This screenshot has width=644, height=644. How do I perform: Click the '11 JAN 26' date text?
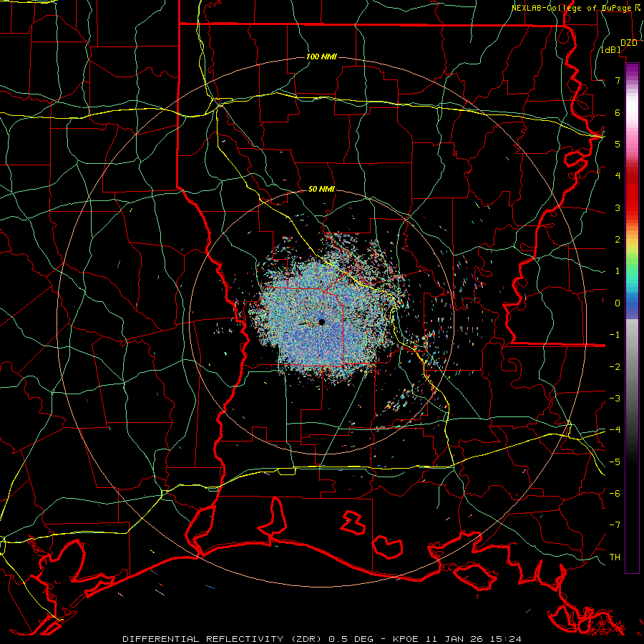coord(454,639)
